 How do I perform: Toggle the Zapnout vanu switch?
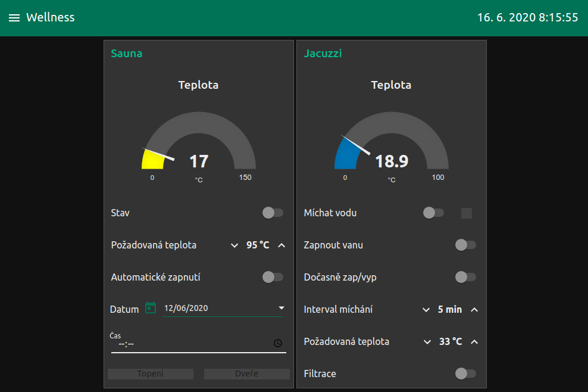(465, 245)
